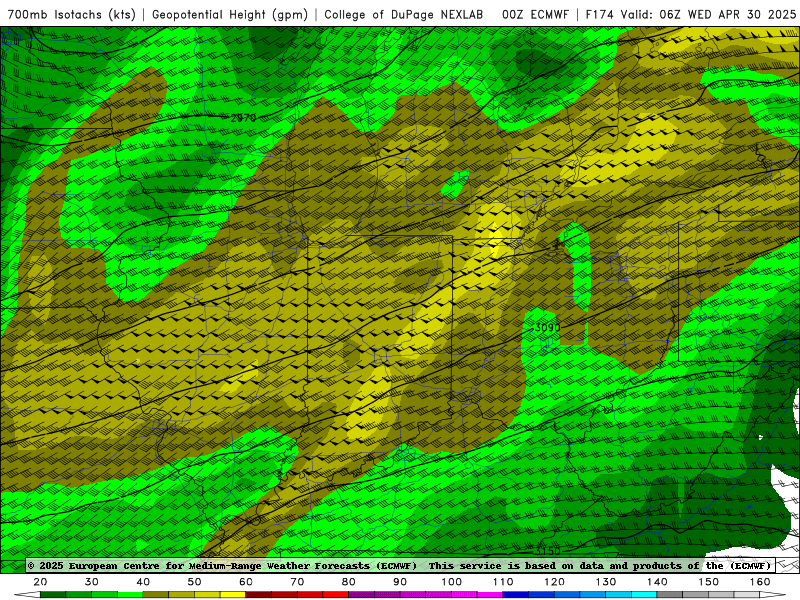Click the 90 value on color scale

click(x=400, y=582)
